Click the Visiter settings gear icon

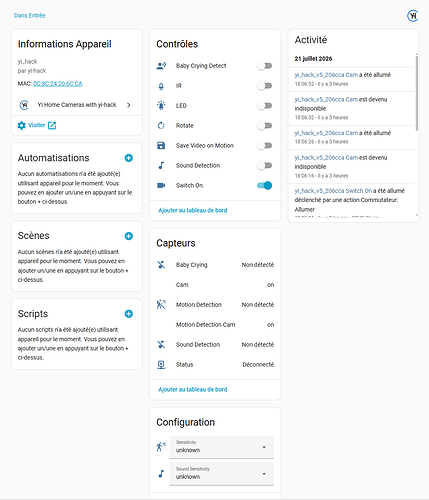pyautogui.click(x=22, y=125)
